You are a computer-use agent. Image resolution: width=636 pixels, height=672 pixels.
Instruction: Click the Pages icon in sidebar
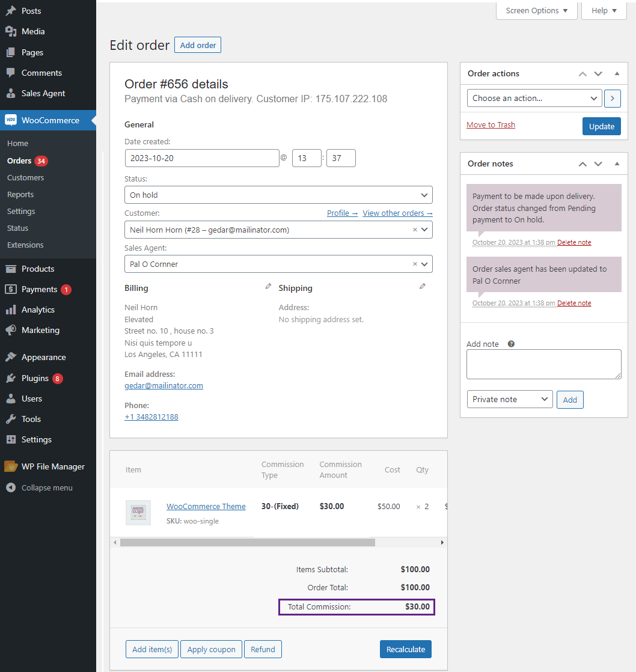(x=11, y=52)
